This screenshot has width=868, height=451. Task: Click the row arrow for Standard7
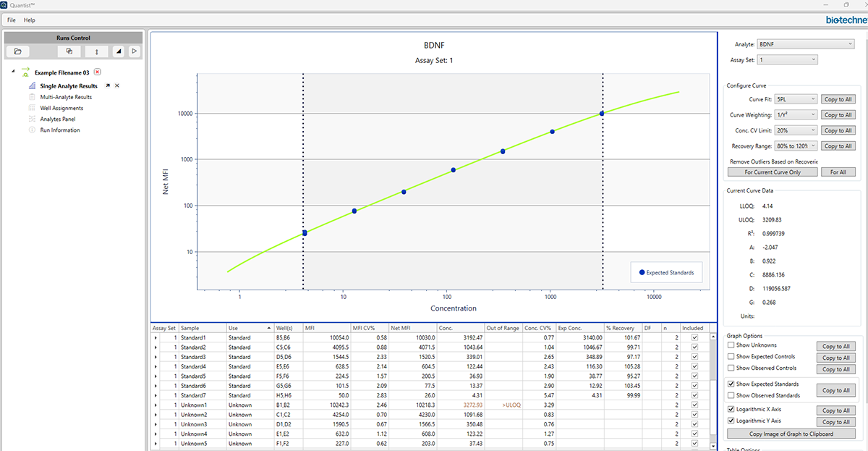(x=156, y=395)
